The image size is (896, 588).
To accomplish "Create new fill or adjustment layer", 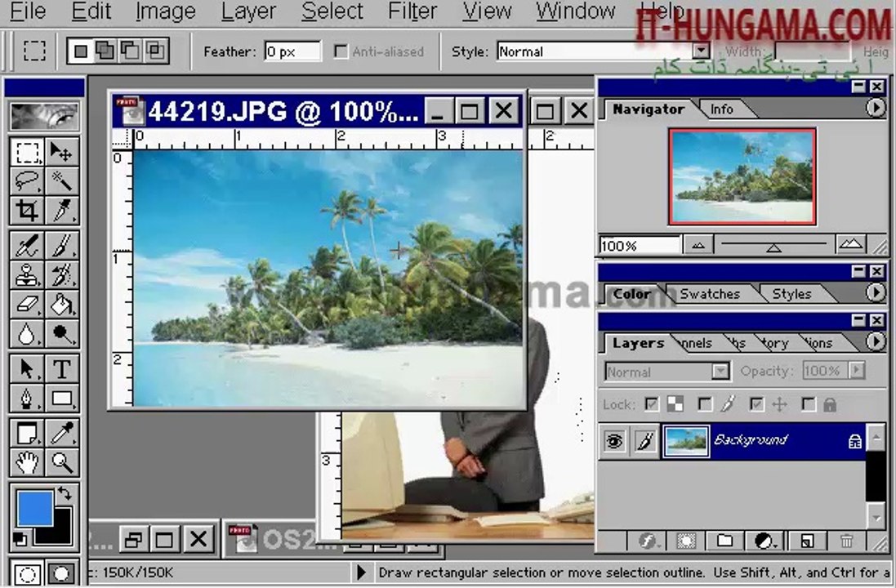I will tap(764, 540).
